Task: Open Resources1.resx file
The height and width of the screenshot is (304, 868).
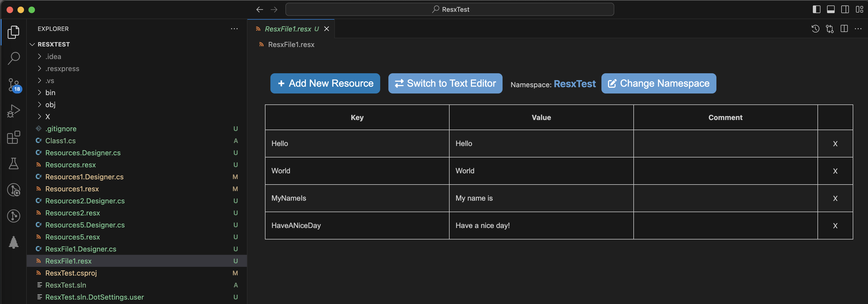Action: coord(72,188)
